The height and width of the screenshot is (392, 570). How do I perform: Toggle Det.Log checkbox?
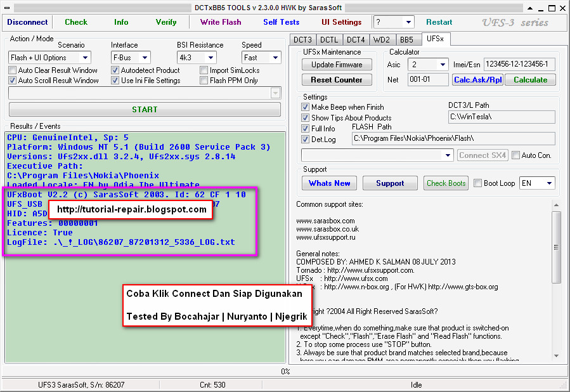[306, 140]
